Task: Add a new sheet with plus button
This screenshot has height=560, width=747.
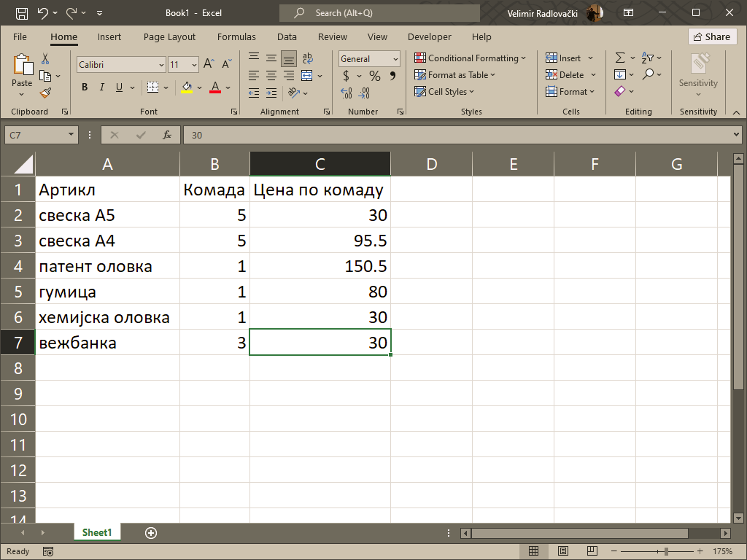Action: coord(151,533)
